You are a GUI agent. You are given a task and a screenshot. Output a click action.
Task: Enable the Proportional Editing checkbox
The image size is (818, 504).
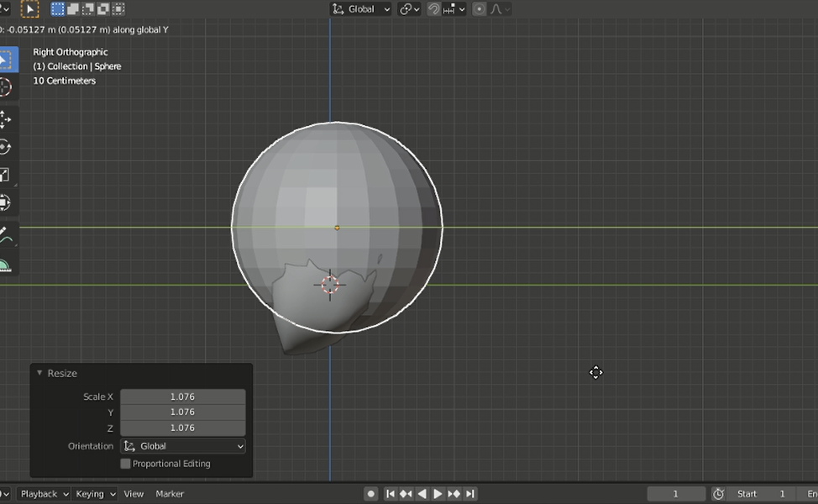point(125,464)
